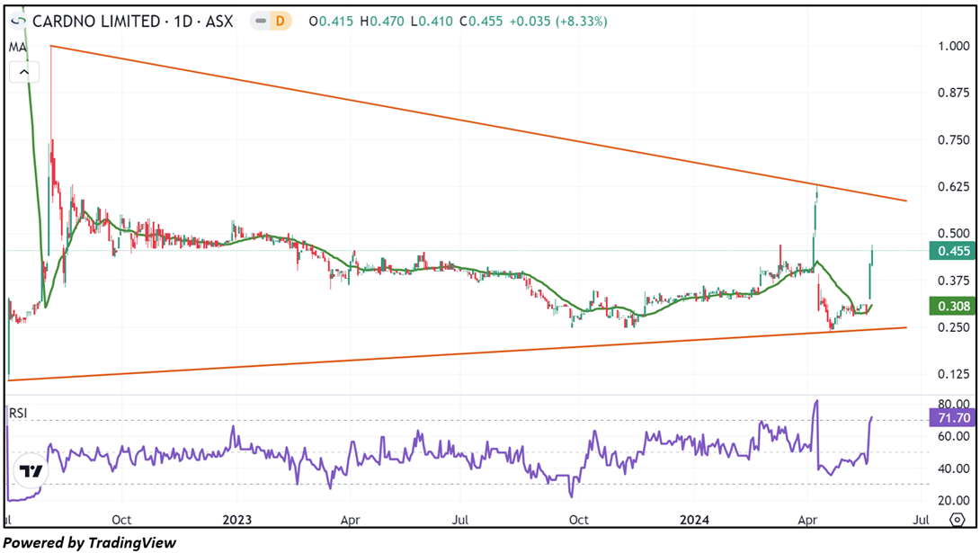
Task: Click price axis label 0.750
Action: point(954,139)
